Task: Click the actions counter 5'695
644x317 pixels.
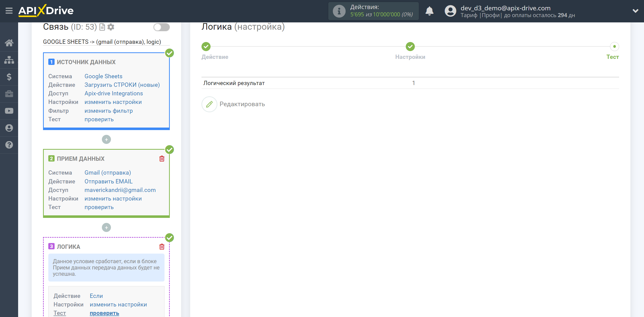Action: [x=357, y=15]
